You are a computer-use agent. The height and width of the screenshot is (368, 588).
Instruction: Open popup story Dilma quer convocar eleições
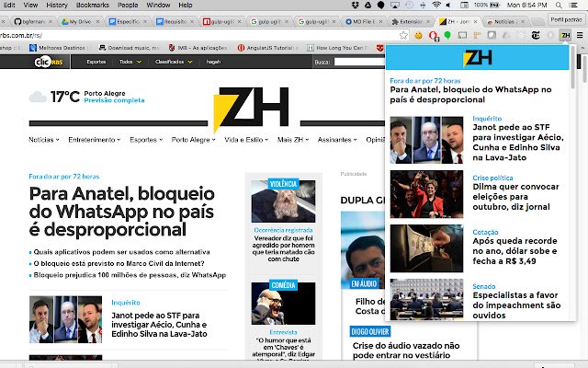515,197
